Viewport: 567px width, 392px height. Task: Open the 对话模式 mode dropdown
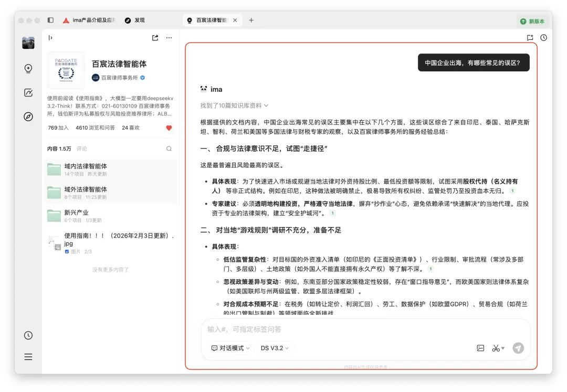[x=230, y=348]
